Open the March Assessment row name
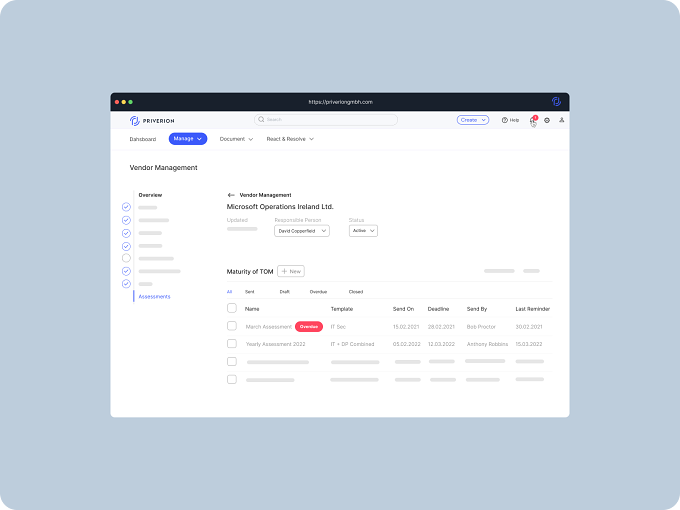 pos(268,327)
